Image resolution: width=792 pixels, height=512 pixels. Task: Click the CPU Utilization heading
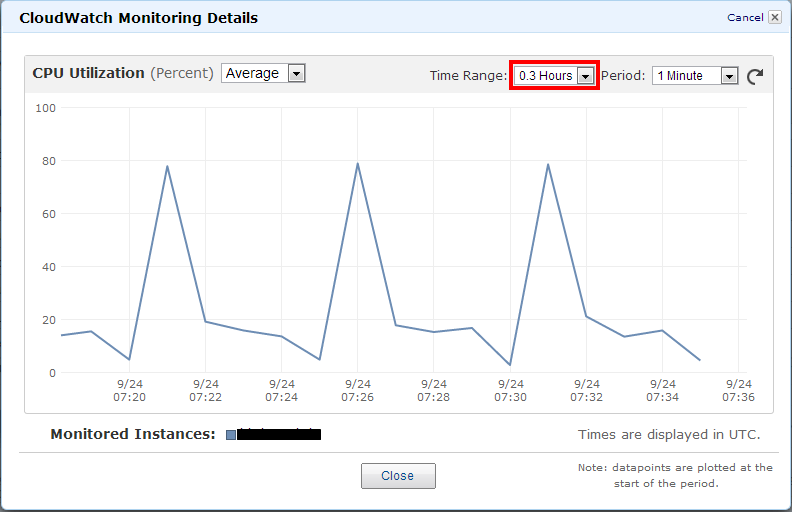click(88, 73)
